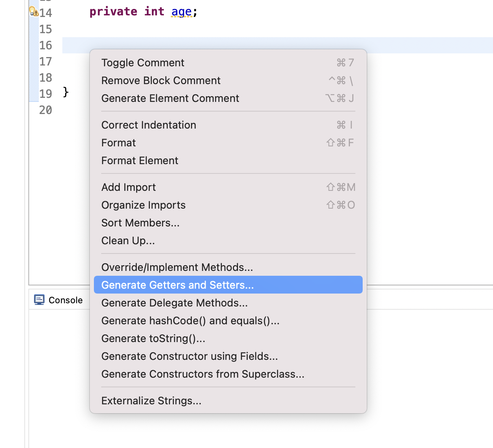Select Generate Getters and Setters...
Image resolution: width=493 pixels, height=448 pixels.
[x=228, y=285]
